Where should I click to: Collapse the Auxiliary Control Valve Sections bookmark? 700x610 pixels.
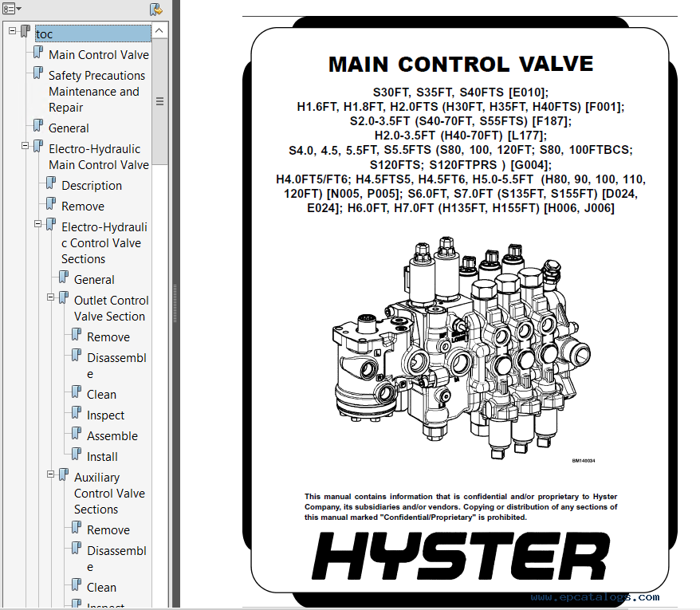[50, 474]
